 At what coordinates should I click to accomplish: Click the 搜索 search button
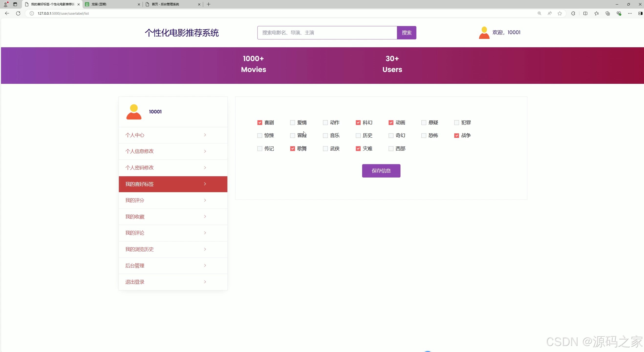406,33
